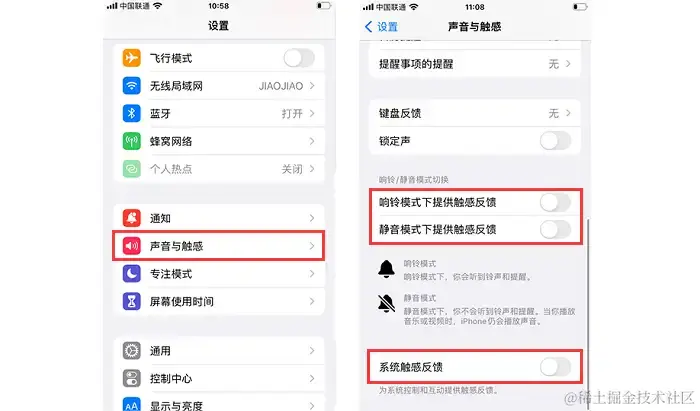Tap the Screen Time (屏幕使用时间) hourglass icon
This screenshot has width=700, height=411.
(131, 301)
